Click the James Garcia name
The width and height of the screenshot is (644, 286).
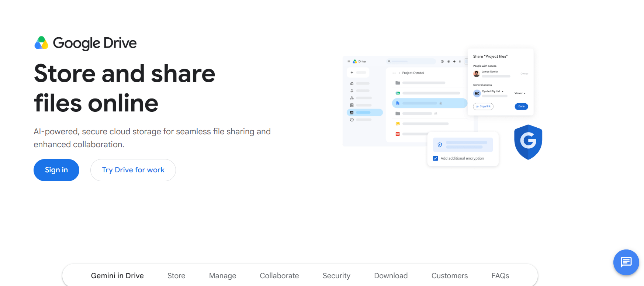point(490,72)
